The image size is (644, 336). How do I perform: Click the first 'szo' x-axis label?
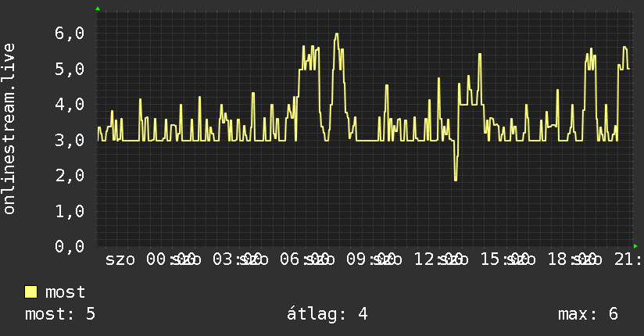coord(120,259)
